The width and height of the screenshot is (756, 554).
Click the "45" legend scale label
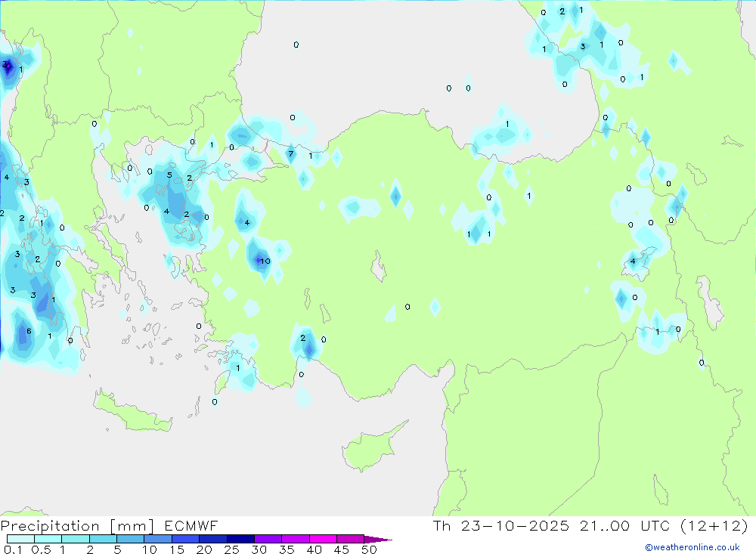pos(342,549)
